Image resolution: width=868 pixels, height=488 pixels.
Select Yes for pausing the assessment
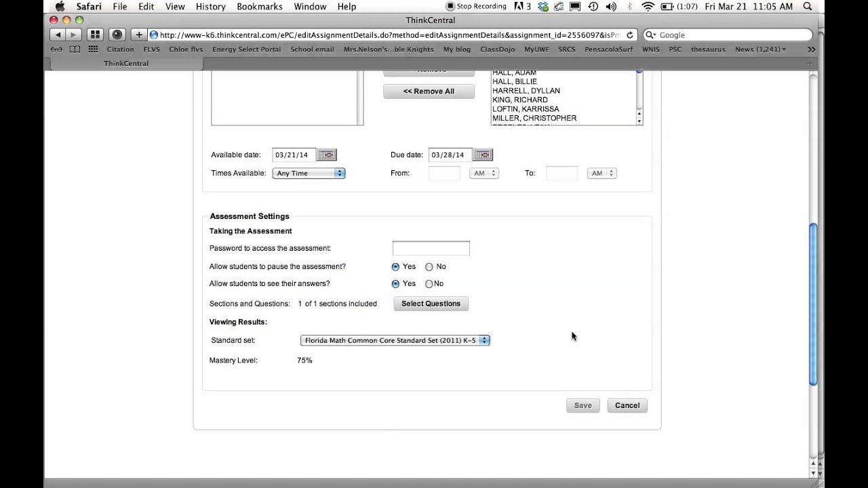tap(395, 267)
